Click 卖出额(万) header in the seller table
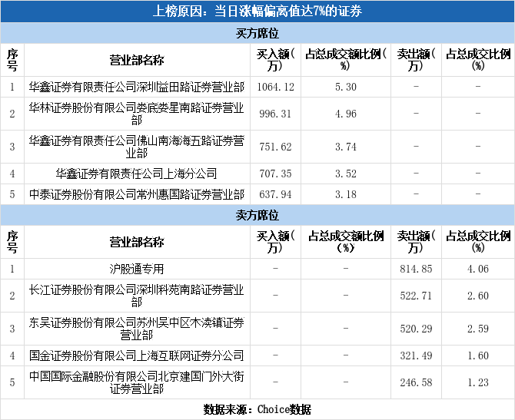Image resolution: width=515 pixels, height=420 pixels. tap(416, 242)
